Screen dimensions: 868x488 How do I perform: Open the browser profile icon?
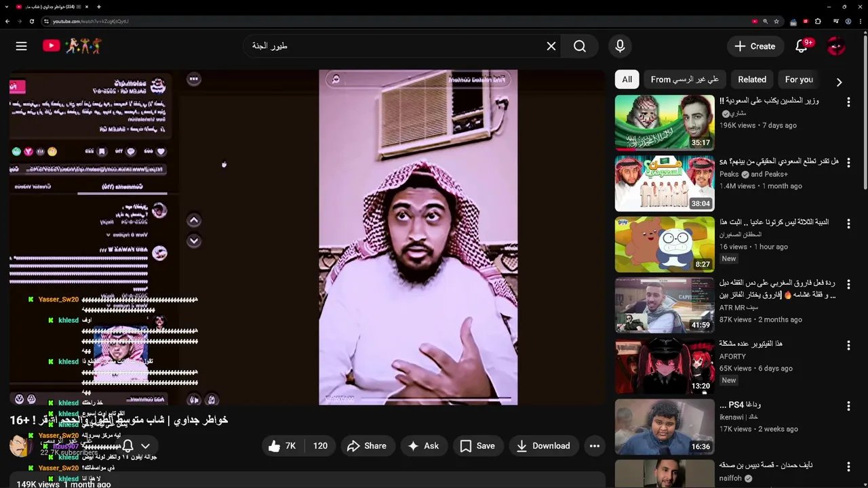(848, 21)
